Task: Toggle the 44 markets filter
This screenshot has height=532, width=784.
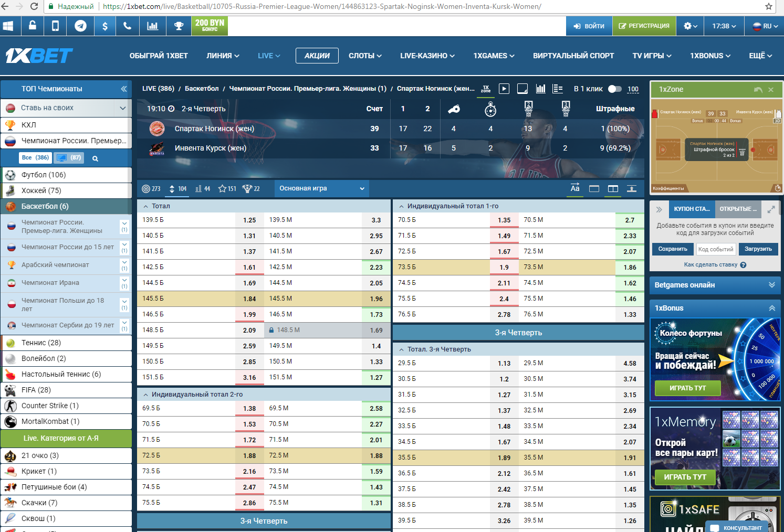Action: (202, 189)
